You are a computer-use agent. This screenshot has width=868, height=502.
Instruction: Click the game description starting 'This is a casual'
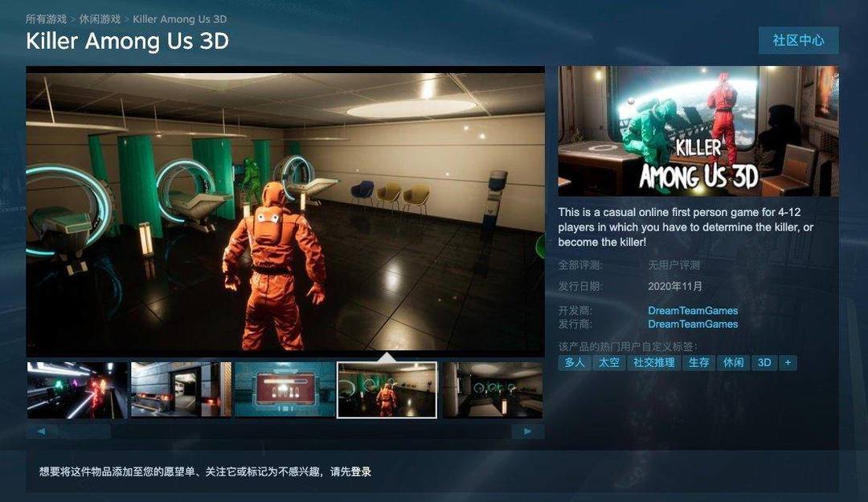[x=686, y=227]
